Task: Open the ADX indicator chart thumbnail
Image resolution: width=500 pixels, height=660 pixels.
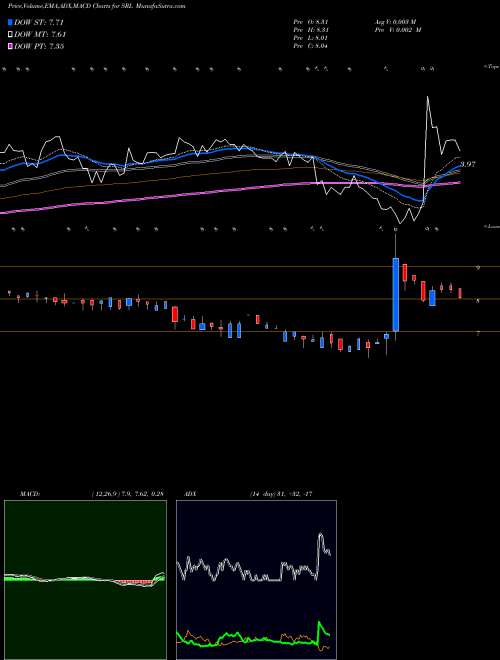Action: tap(256, 580)
